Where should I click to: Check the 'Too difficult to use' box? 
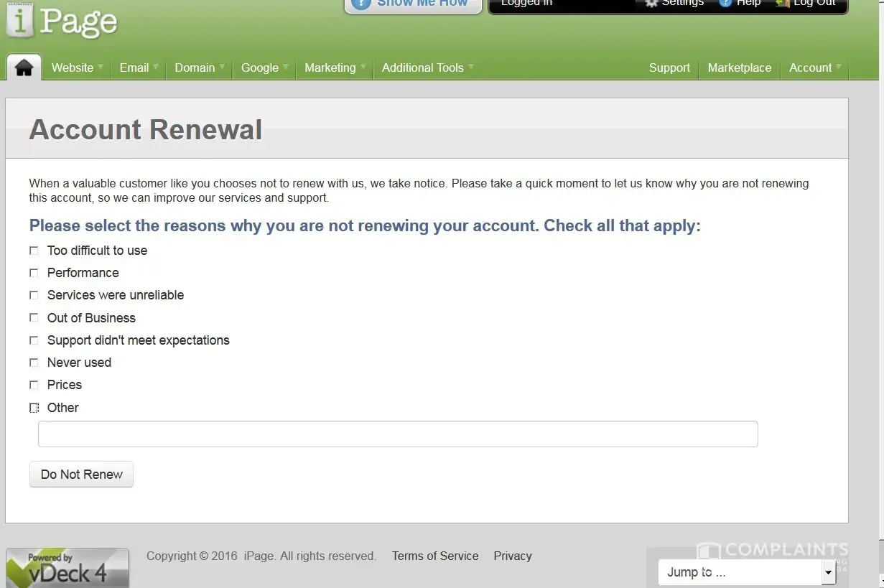(34, 251)
